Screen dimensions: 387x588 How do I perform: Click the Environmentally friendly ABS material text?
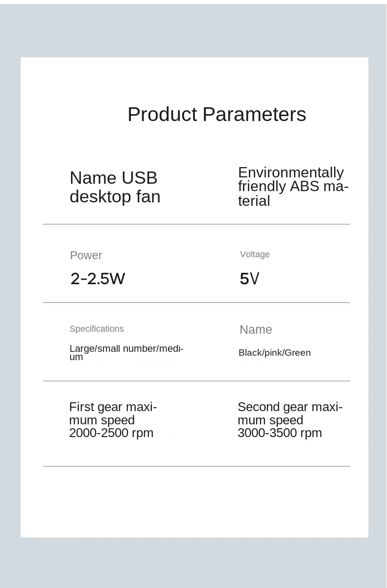(293, 186)
